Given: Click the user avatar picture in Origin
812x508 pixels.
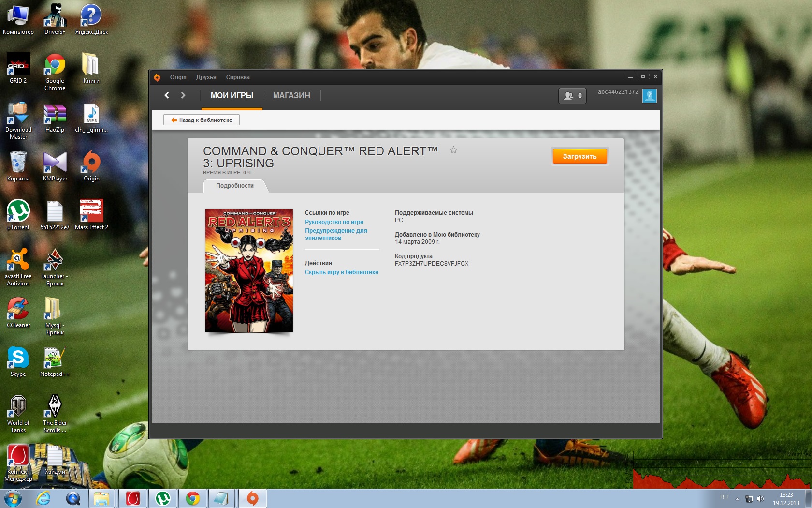Looking at the screenshot, I should pos(650,96).
